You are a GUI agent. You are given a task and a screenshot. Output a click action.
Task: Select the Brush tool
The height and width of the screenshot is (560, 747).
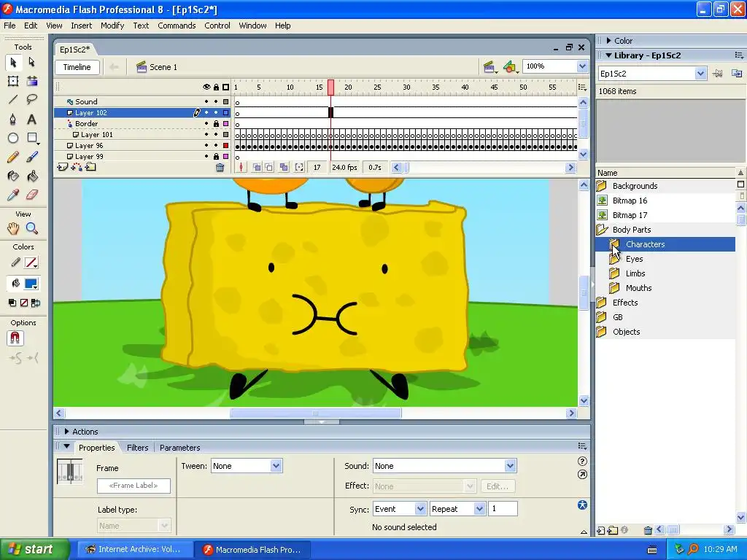32,157
